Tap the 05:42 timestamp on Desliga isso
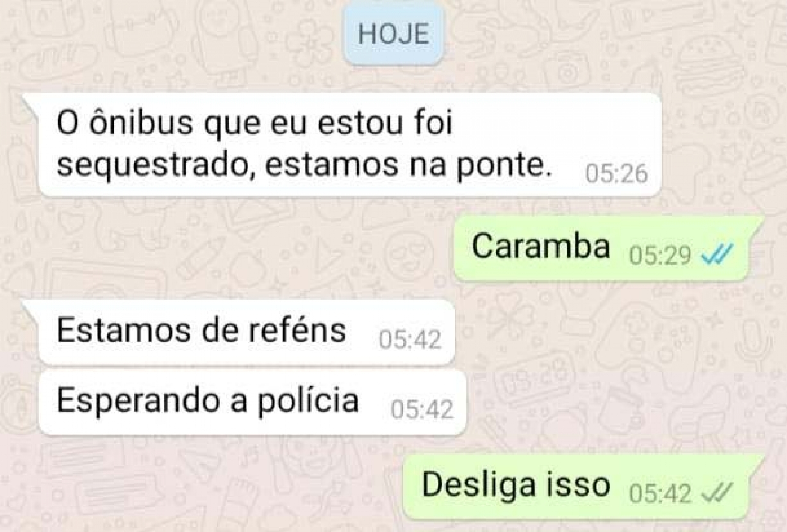This screenshot has height=532, width=787. tap(660, 493)
